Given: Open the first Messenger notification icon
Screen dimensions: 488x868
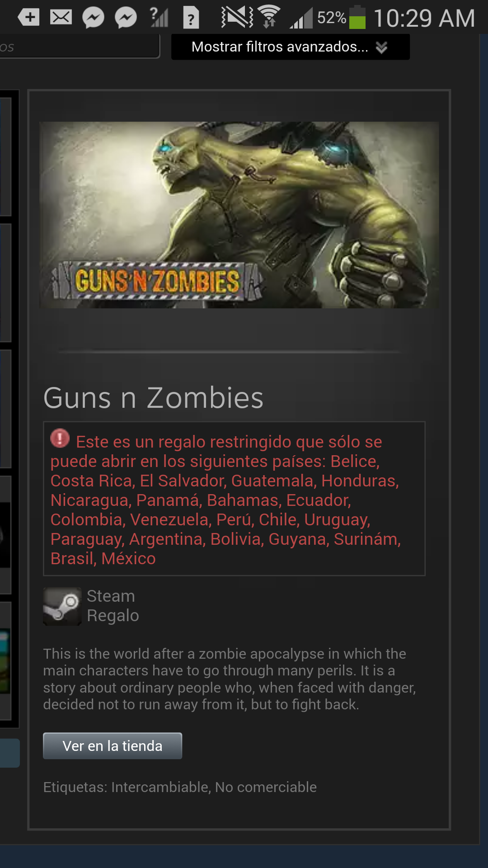Looking at the screenshot, I should tap(94, 18).
